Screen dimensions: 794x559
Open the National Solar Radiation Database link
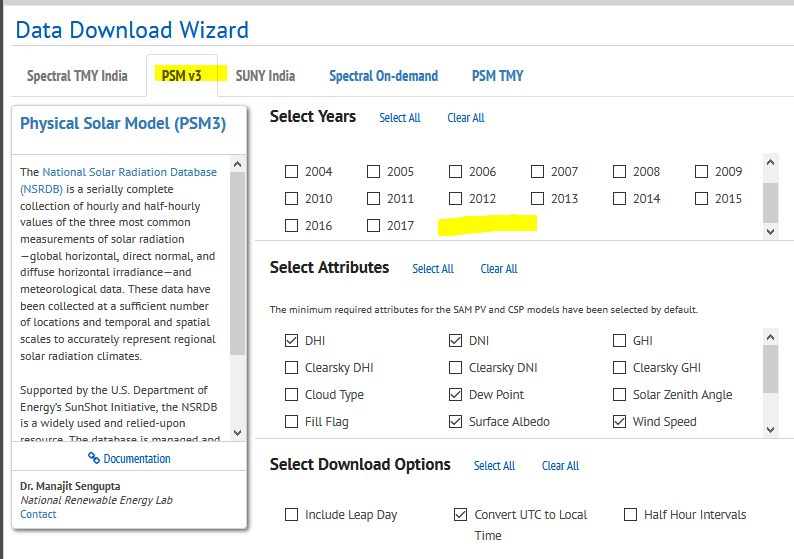[x=129, y=172]
